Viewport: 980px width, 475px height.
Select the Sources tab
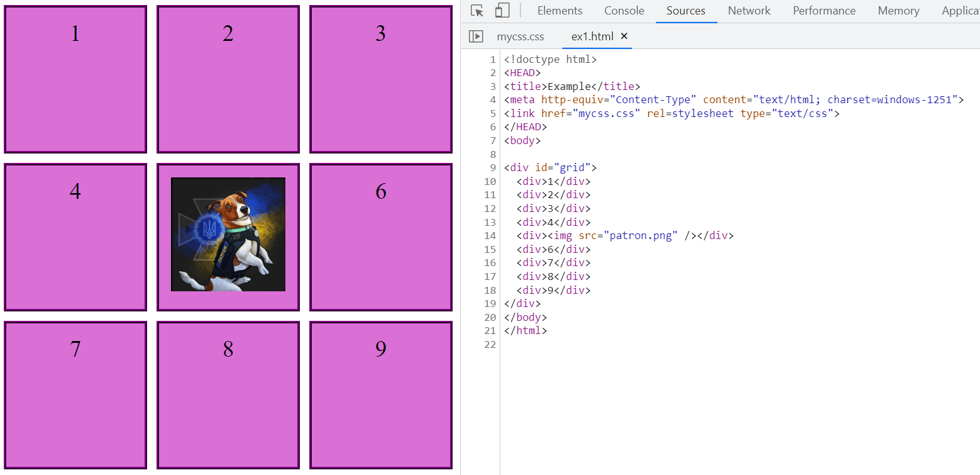[x=686, y=11]
